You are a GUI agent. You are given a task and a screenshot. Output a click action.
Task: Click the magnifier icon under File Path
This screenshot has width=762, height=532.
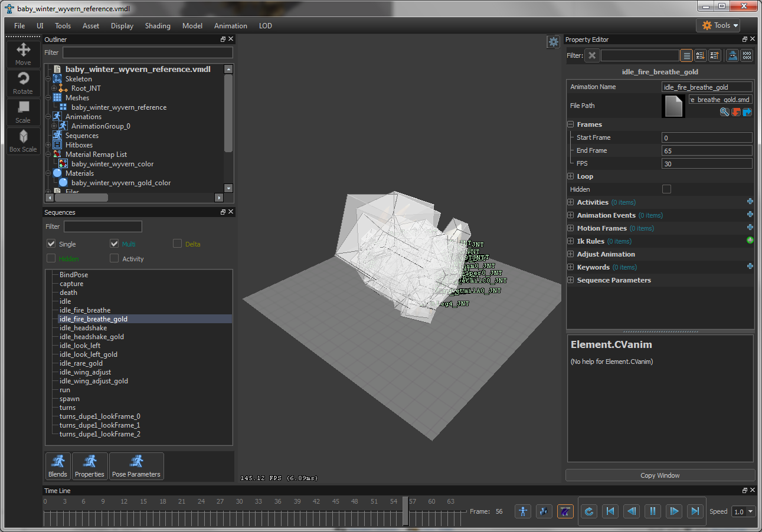[724, 112]
